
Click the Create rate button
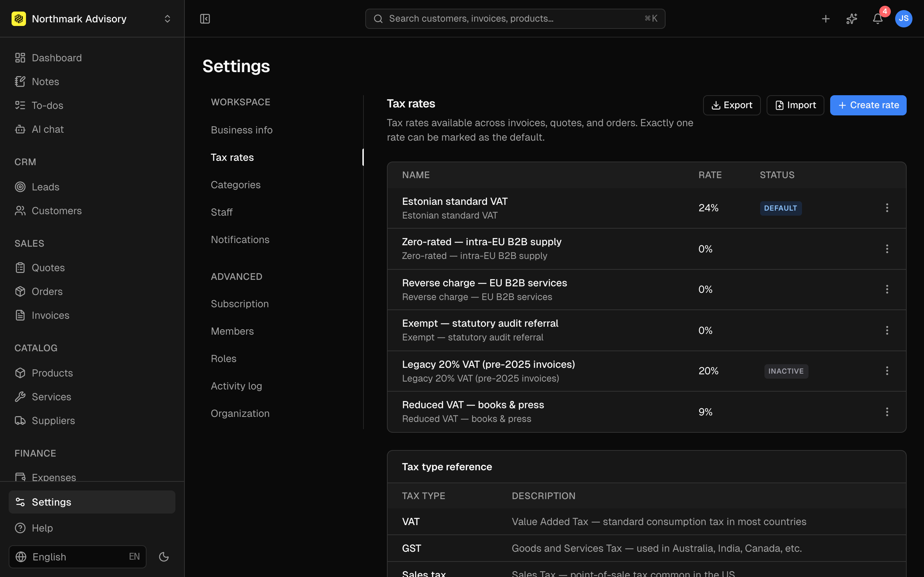868,105
